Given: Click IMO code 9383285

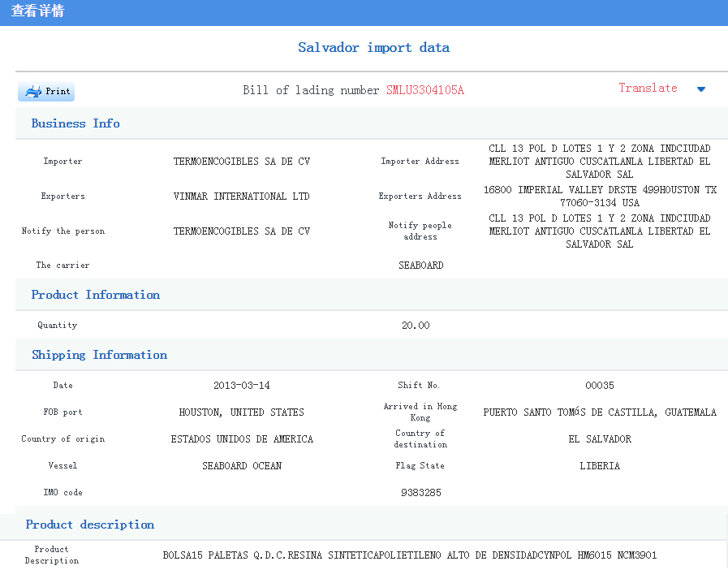Looking at the screenshot, I should click(420, 492).
